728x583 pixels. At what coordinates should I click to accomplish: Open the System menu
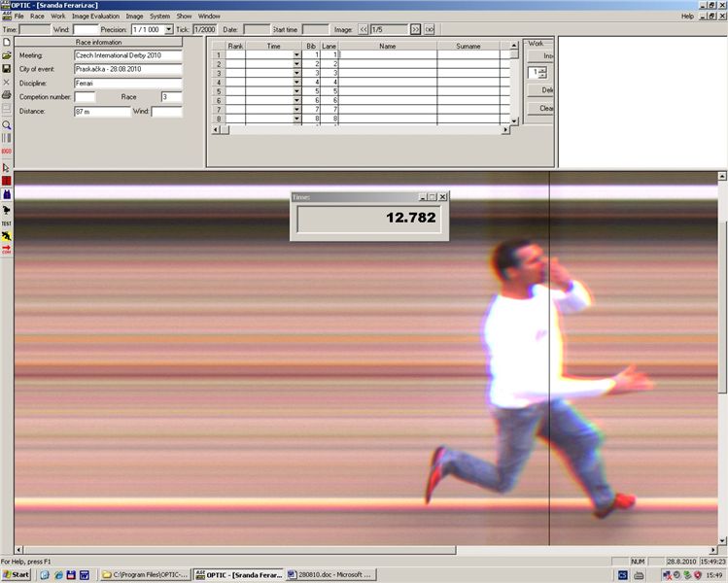pos(159,17)
